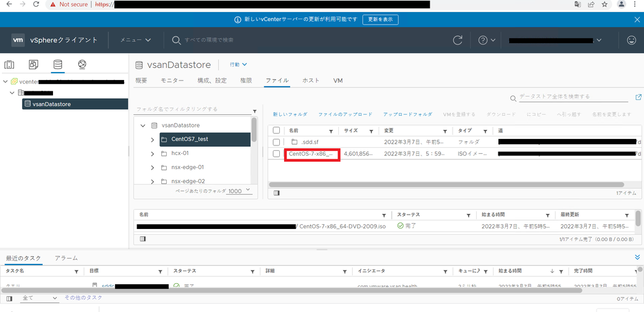Expand the nsx-edge-01 folder
Image resolution: width=644 pixels, height=312 pixels.
[153, 168]
